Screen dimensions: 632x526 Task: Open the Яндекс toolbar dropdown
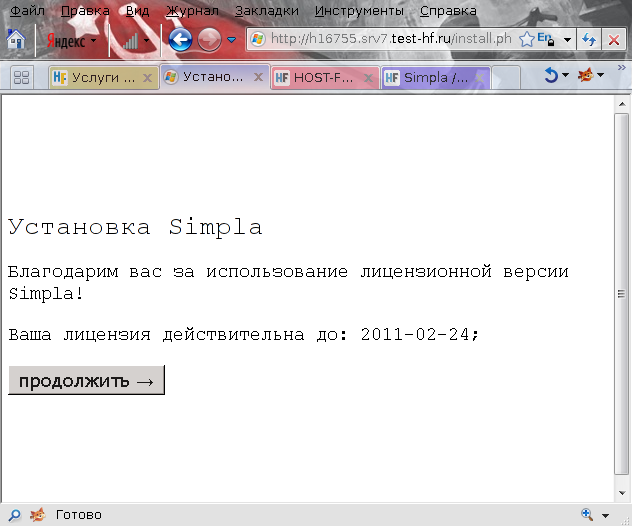(94, 41)
